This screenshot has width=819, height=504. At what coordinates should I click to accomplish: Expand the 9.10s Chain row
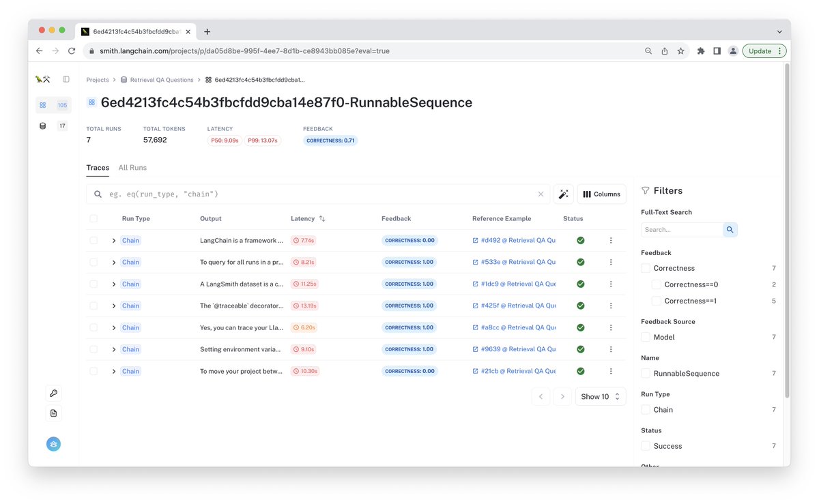tap(114, 350)
